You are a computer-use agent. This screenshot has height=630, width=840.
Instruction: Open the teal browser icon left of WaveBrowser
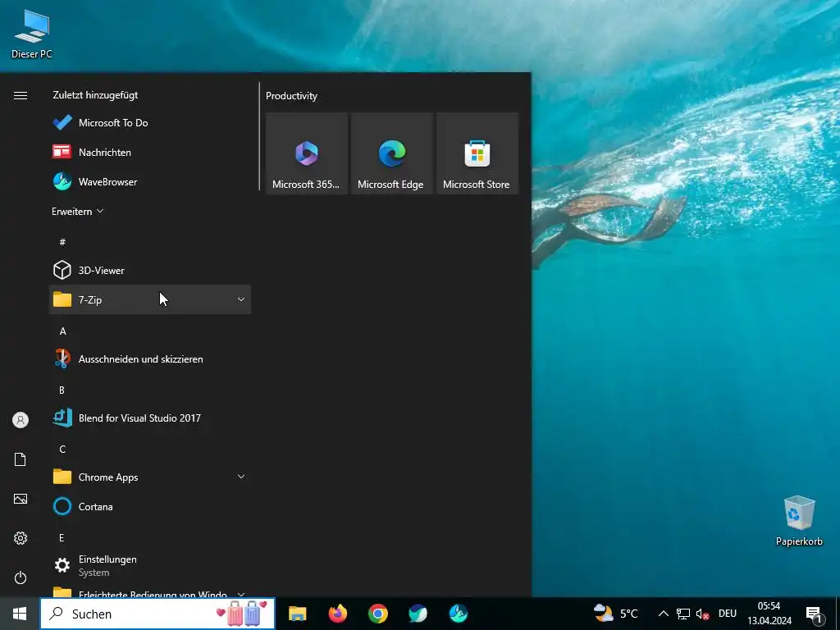click(x=418, y=614)
